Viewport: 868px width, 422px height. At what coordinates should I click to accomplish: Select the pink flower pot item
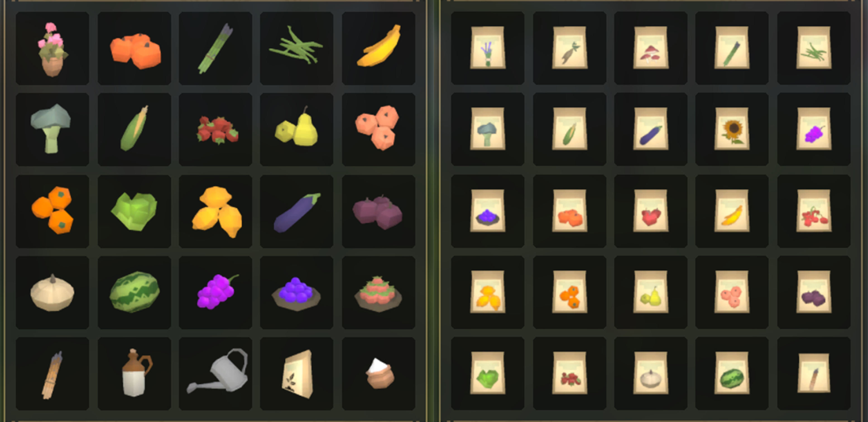(x=52, y=49)
